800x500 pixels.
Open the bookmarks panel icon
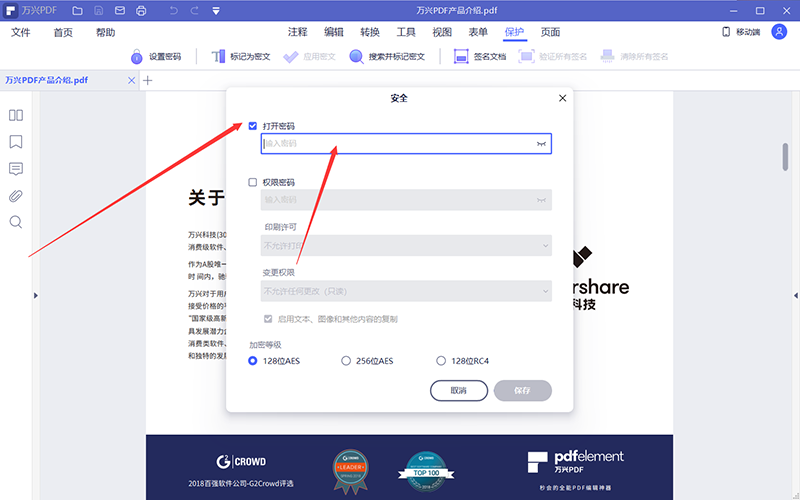[16, 142]
